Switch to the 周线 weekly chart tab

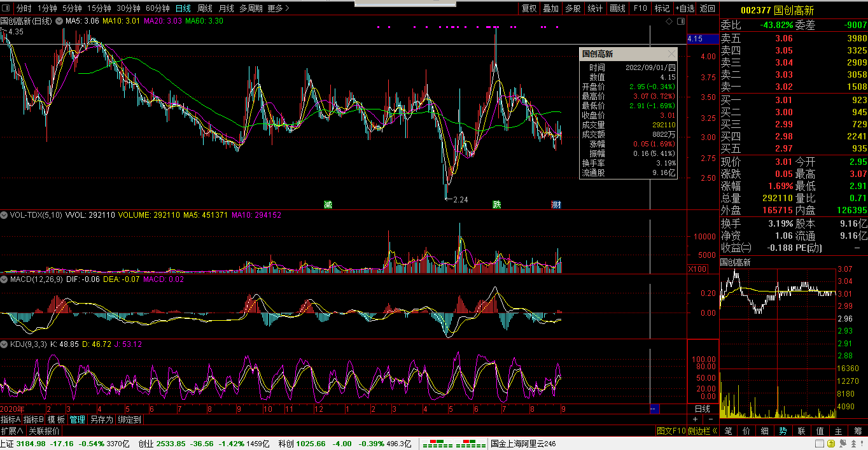tap(204, 8)
